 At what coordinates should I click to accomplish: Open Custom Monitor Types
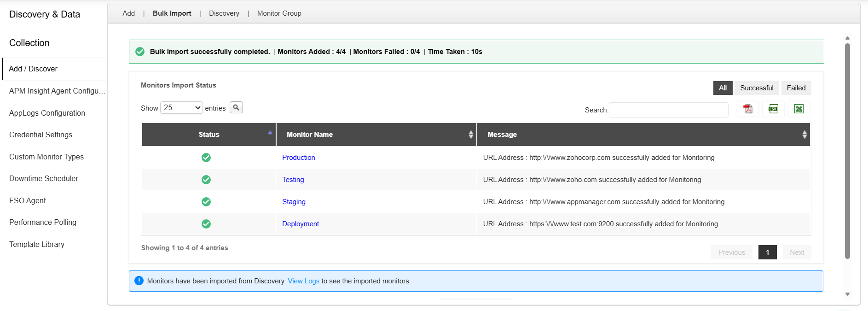pyautogui.click(x=46, y=157)
